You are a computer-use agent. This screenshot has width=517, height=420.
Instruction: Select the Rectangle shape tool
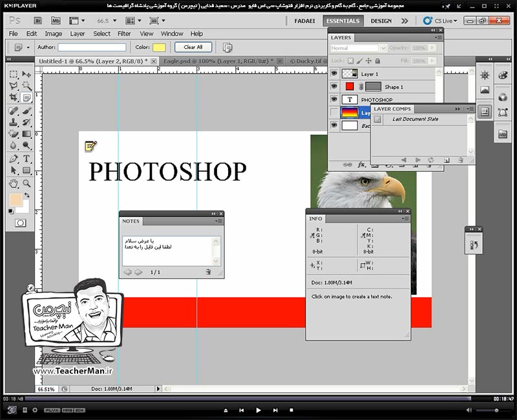(x=26, y=170)
